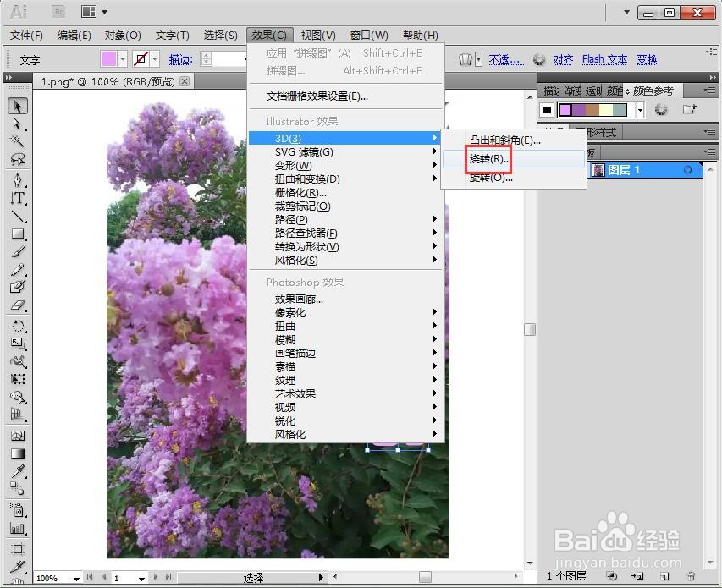Pick a purple swatch in 颜色参考 panel
This screenshot has height=588, width=722.
pyautogui.click(x=565, y=109)
